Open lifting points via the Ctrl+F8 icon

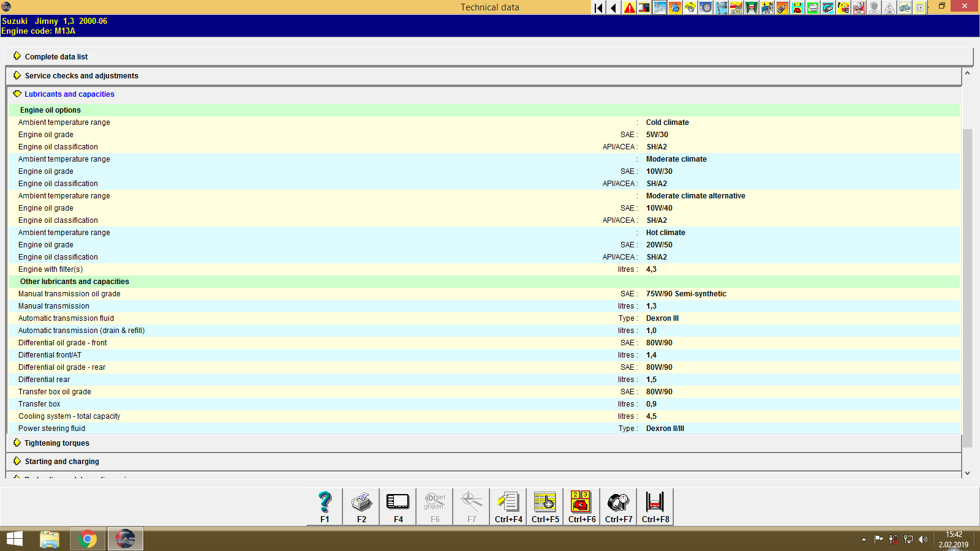coord(654,506)
